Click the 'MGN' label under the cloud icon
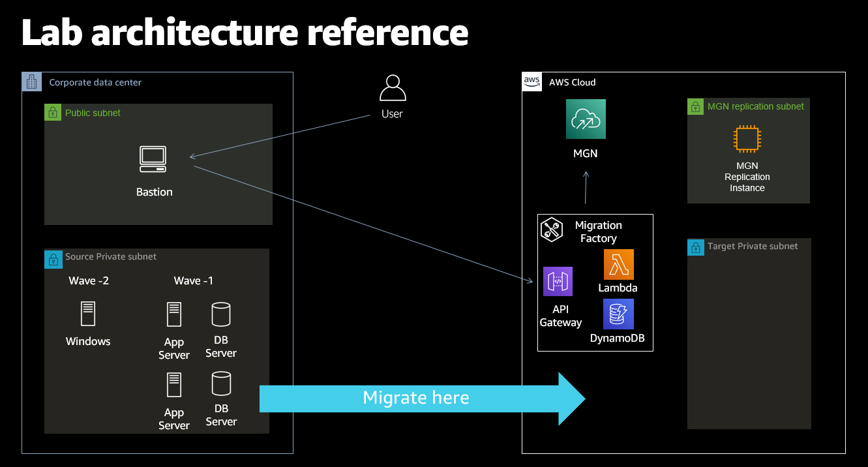This screenshot has width=868, height=467. (585, 154)
